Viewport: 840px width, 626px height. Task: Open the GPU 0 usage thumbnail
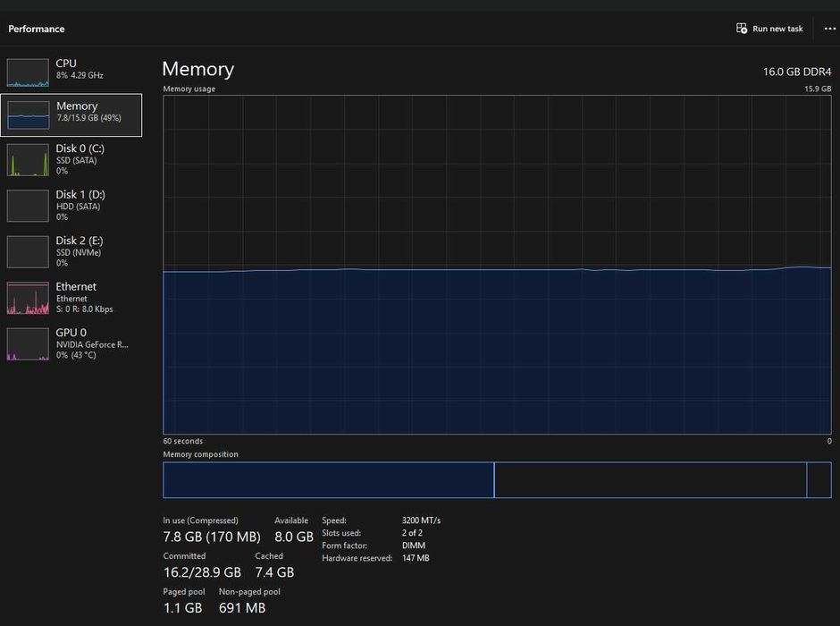click(x=28, y=344)
